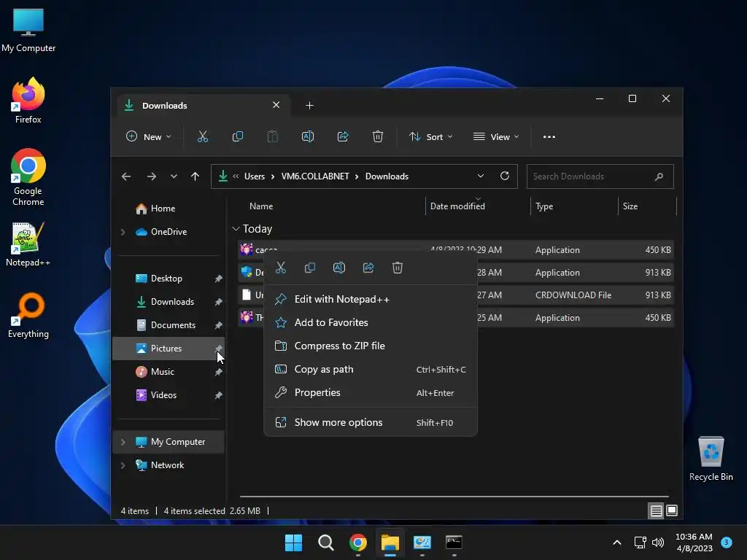
Task: Switch to large thumbnails view in status bar
Action: click(x=672, y=511)
